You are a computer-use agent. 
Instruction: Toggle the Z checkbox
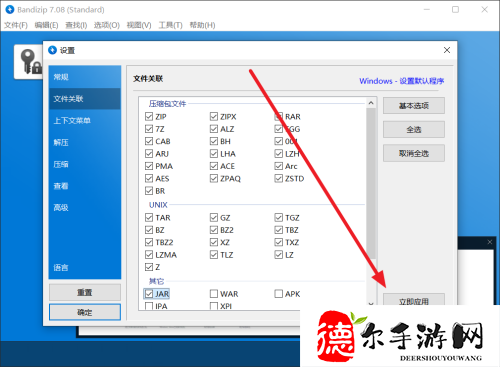coord(149,267)
